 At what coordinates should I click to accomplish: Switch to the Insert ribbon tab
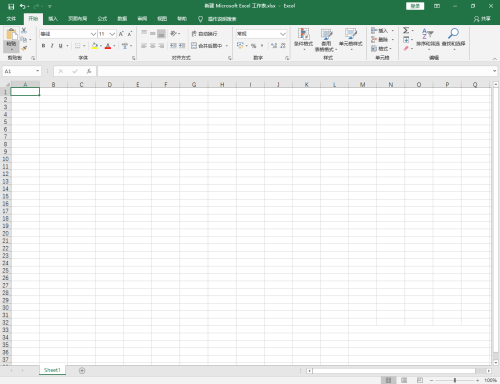[x=53, y=19]
